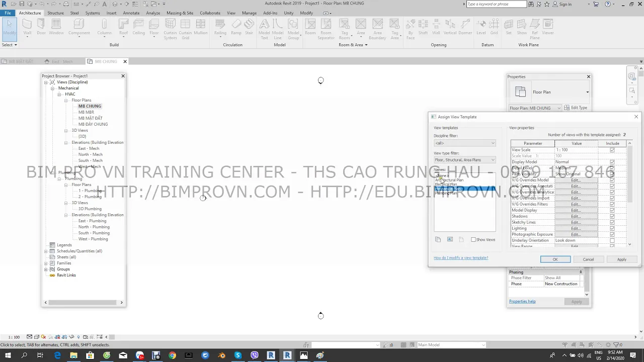Toggle Include checkbox for Display Model

[x=612, y=162]
